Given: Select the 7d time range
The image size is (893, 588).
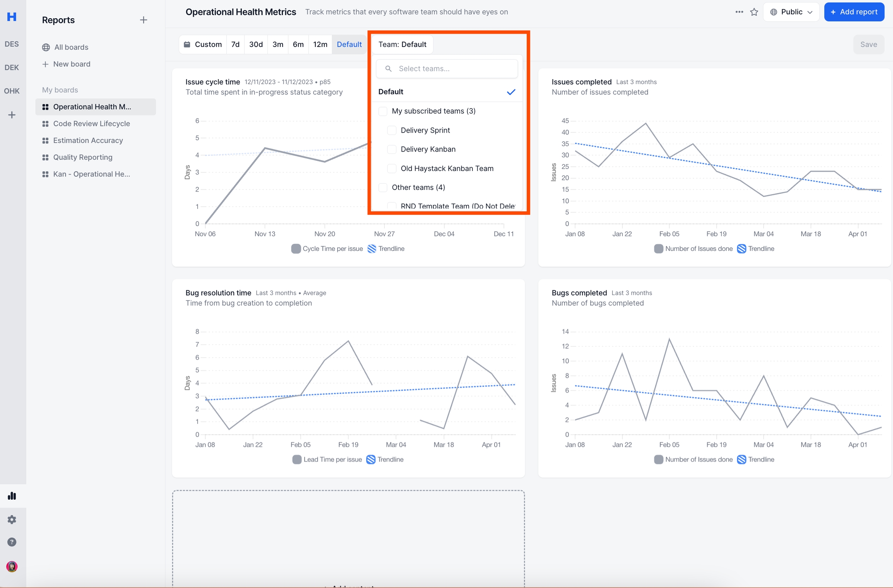Looking at the screenshot, I should point(235,44).
